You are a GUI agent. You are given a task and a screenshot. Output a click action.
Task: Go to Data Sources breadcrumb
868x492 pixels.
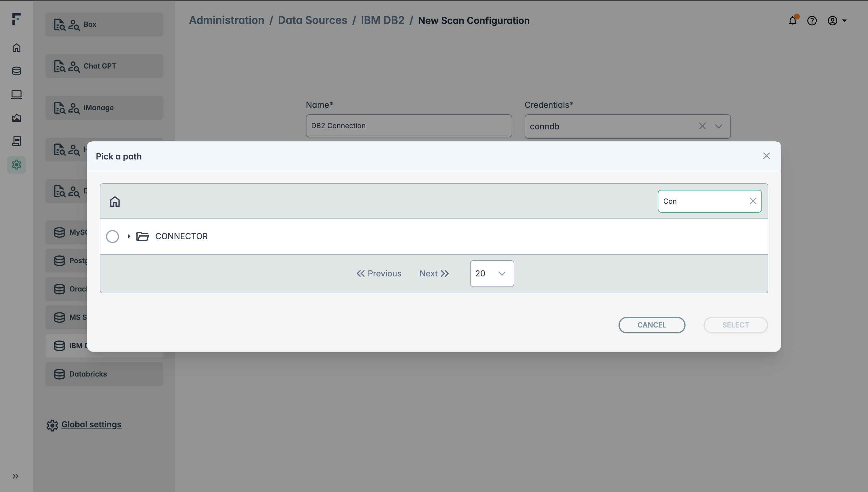click(312, 20)
